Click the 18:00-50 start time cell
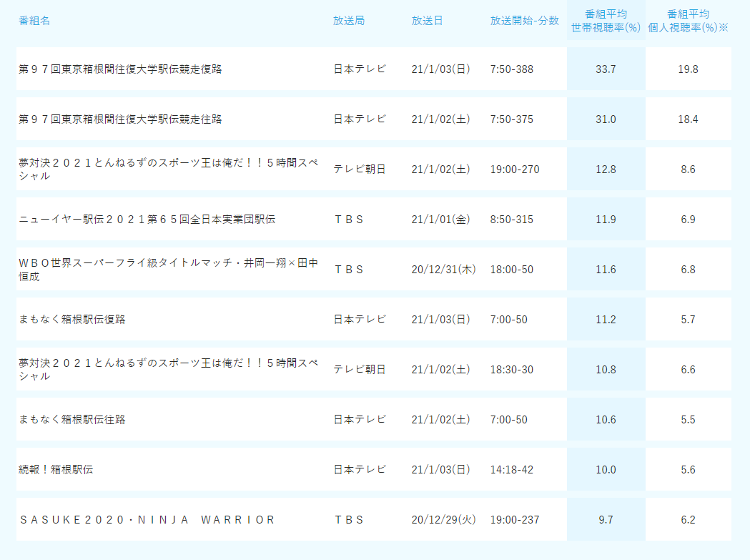 click(x=511, y=270)
